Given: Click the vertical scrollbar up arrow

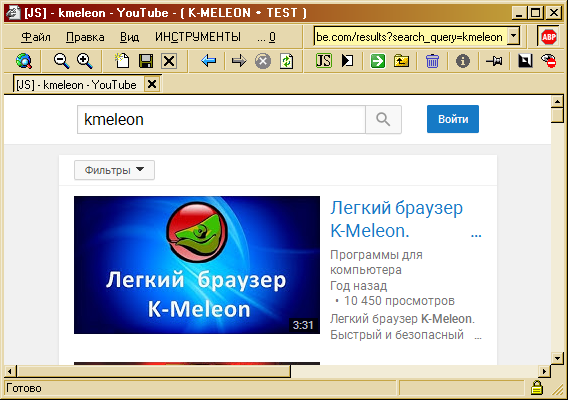Looking at the screenshot, I should [x=557, y=101].
